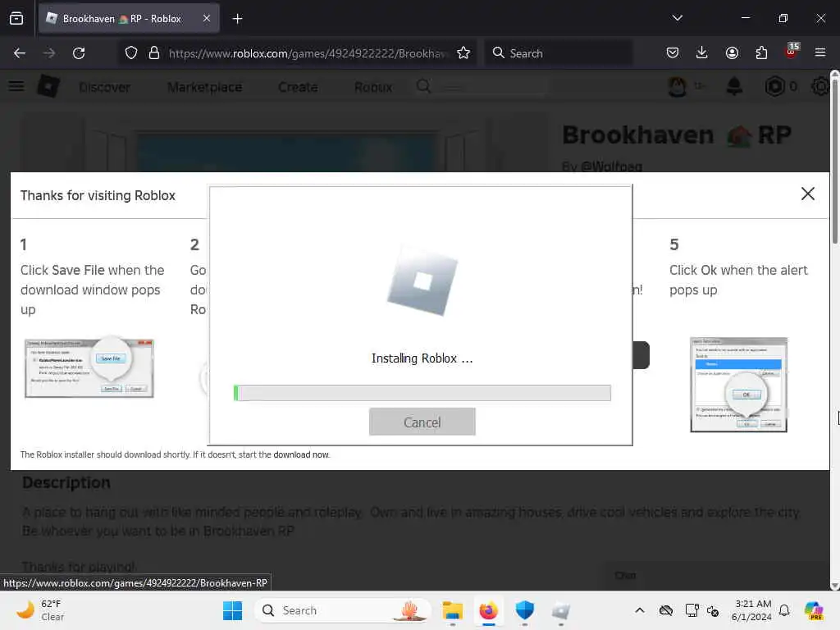Click the Roblox installer taskbar icon
840x630 pixels.
tap(561, 610)
